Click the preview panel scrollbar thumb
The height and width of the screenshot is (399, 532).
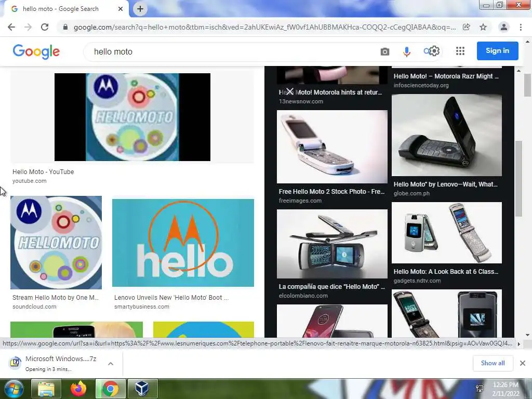(518, 178)
